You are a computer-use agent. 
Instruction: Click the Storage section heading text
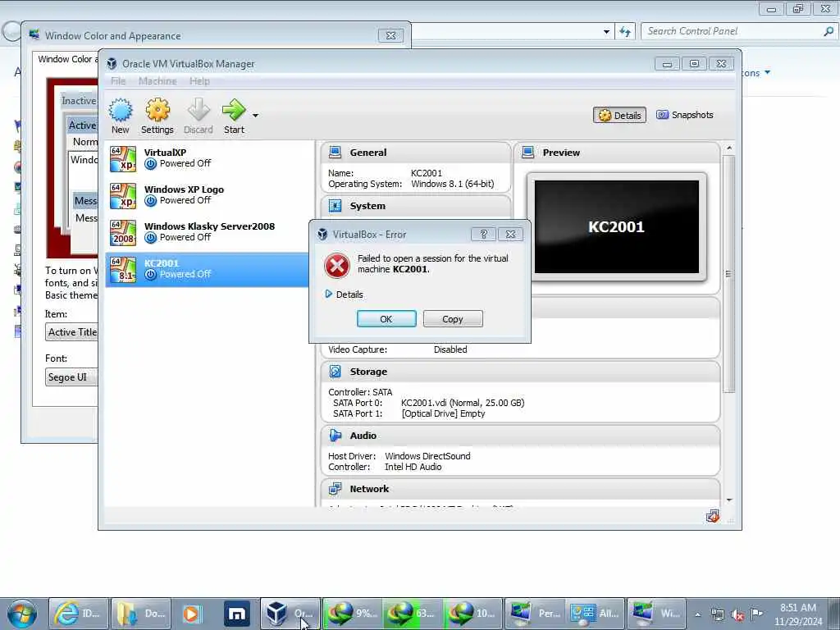[x=368, y=372]
